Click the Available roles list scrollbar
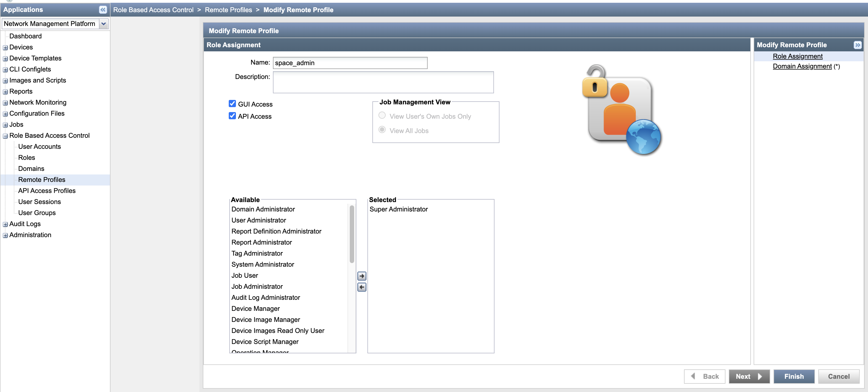Image resolution: width=868 pixels, height=392 pixels. [351, 232]
